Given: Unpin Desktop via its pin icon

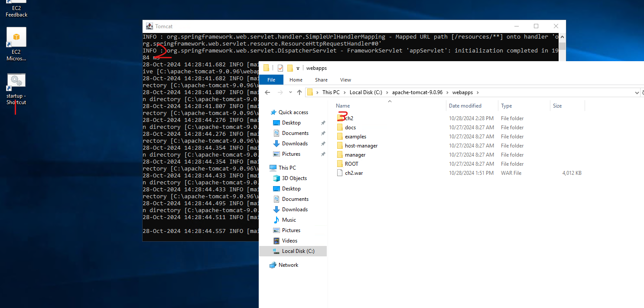Looking at the screenshot, I should pos(323,123).
